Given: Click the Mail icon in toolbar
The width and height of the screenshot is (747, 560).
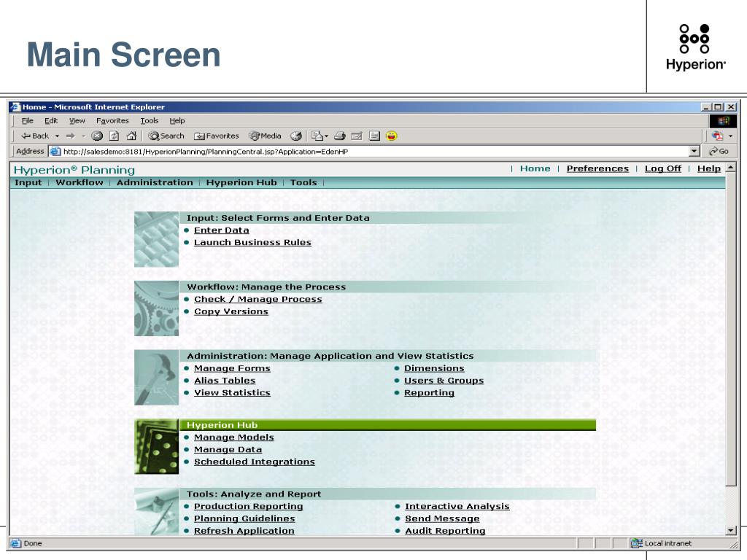Looking at the screenshot, I should coord(317,136).
